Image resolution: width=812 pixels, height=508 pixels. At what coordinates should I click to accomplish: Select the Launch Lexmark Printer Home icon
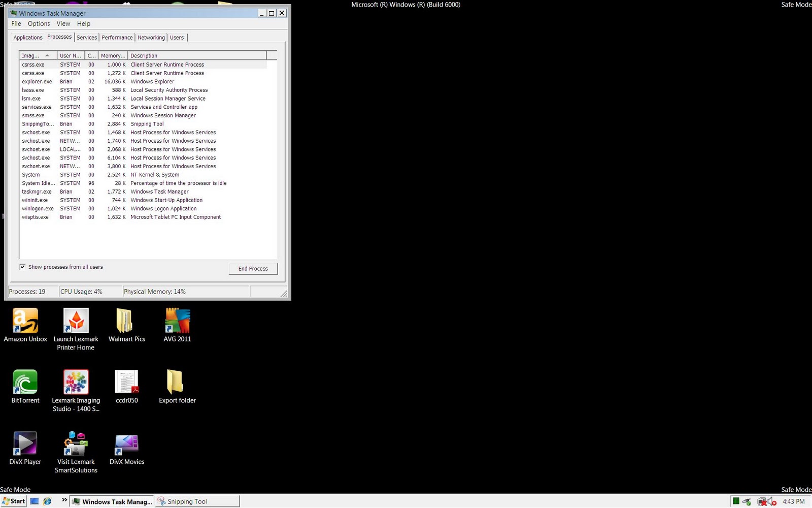(76, 321)
